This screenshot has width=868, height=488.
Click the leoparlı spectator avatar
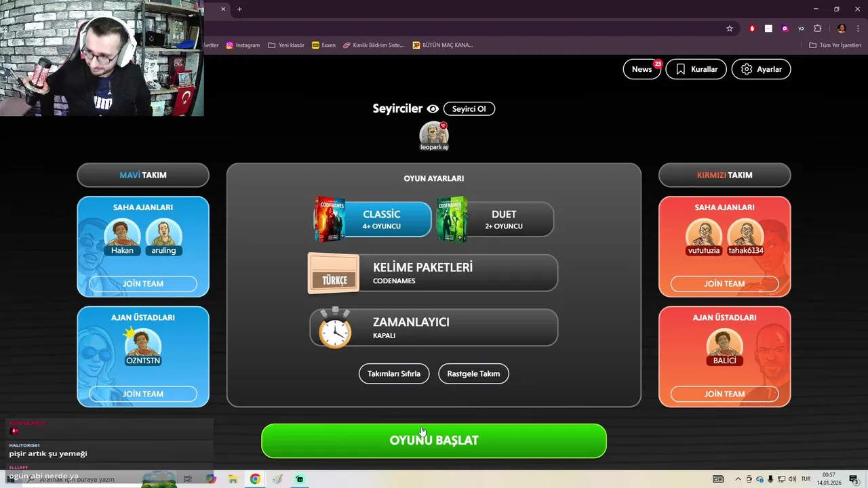point(434,136)
